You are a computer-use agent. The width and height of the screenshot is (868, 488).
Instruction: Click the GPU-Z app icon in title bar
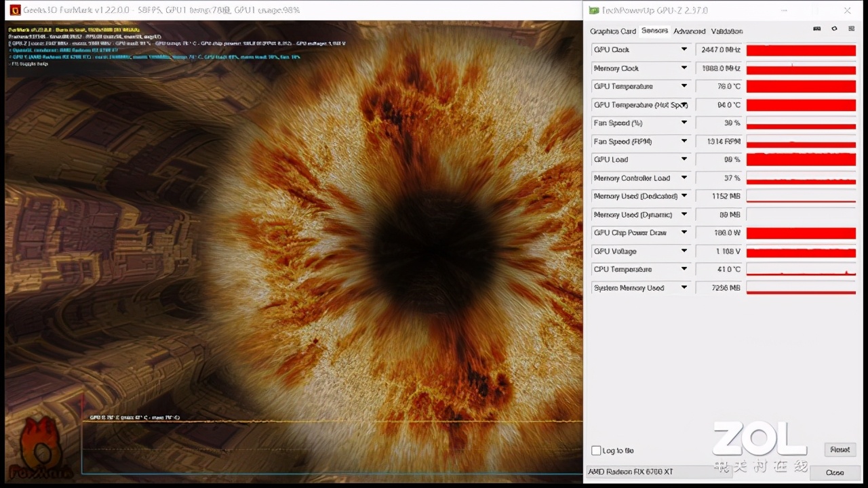coord(594,10)
